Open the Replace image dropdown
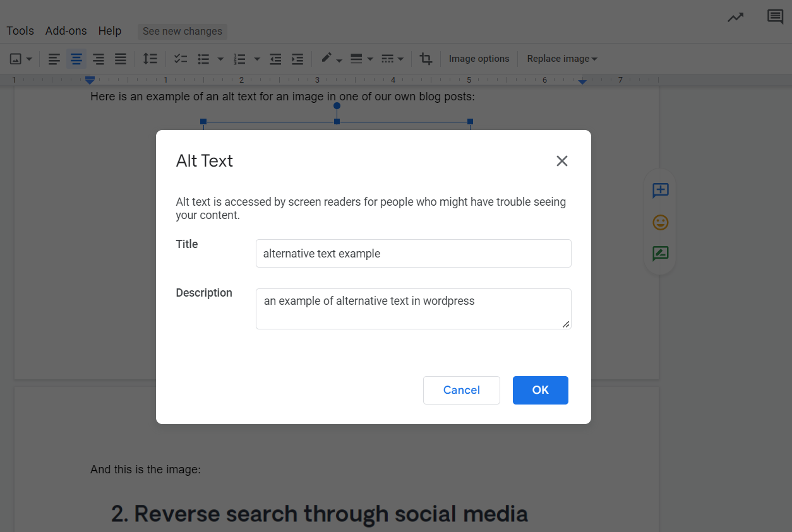This screenshot has width=792, height=532. pos(562,59)
